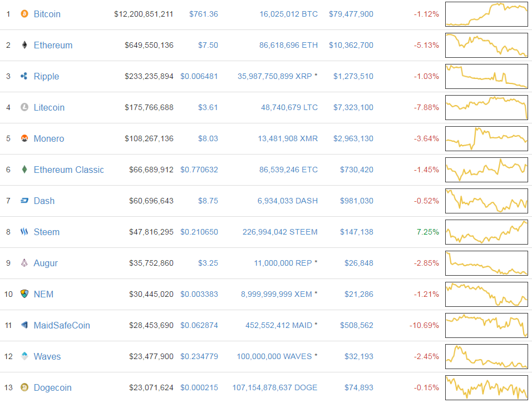This screenshot has width=532, height=403.
Task: Click the NEM shield icon
Action: pos(24,294)
